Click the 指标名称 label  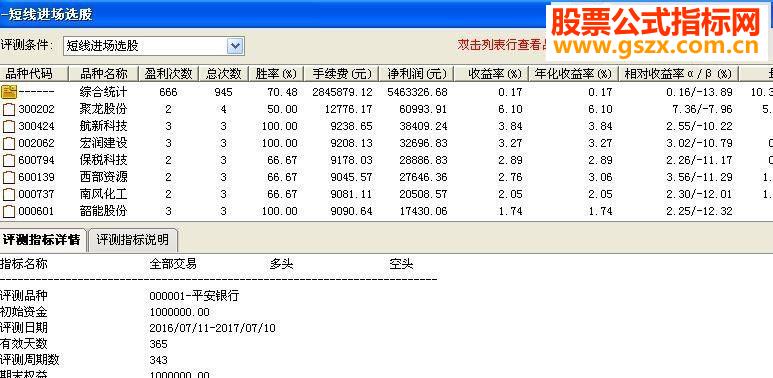(24, 264)
